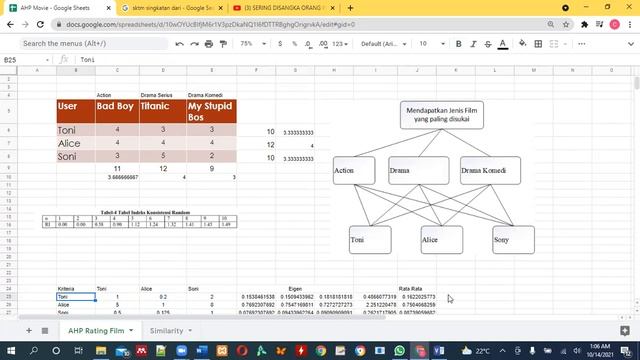Open WhatsApp from the taskbar
Viewport: 640px width, 360px height.
click(x=400, y=351)
